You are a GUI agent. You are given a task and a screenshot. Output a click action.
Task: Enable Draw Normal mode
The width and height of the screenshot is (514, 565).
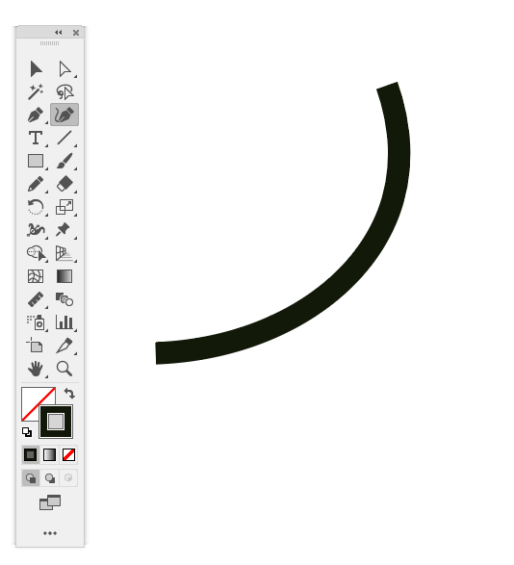pyautogui.click(x=31, y=478)
